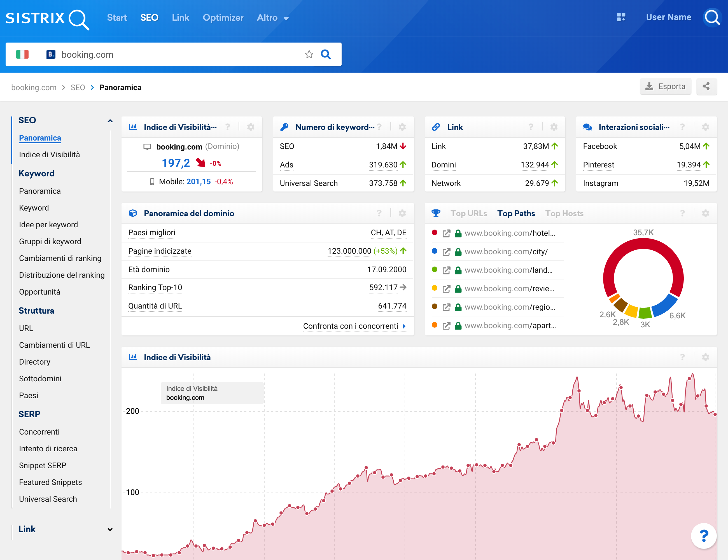Viewport: 728px width, 560px height.
Task: Open the Link top navigation item
Action: click(x=181, y=18)
